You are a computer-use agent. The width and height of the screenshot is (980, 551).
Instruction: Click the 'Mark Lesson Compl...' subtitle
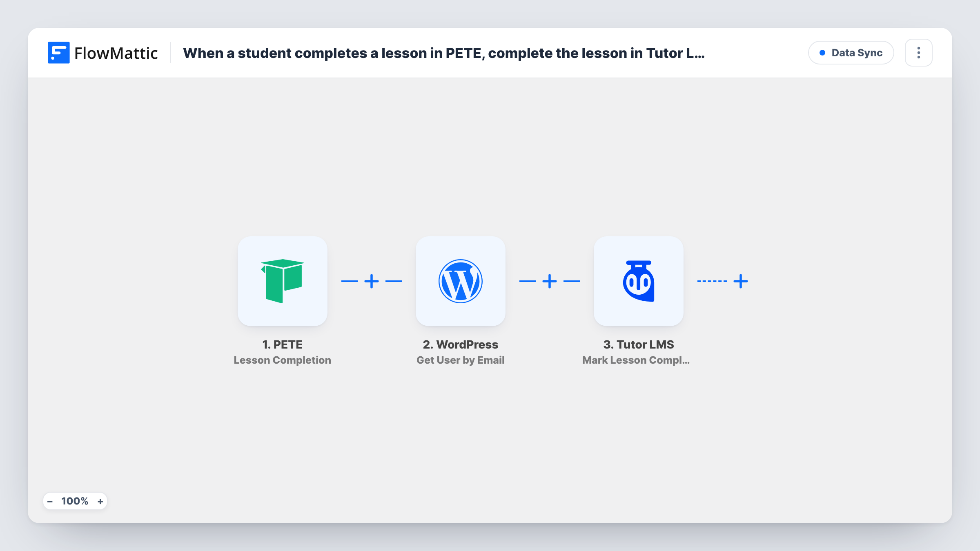pos(636,360)
